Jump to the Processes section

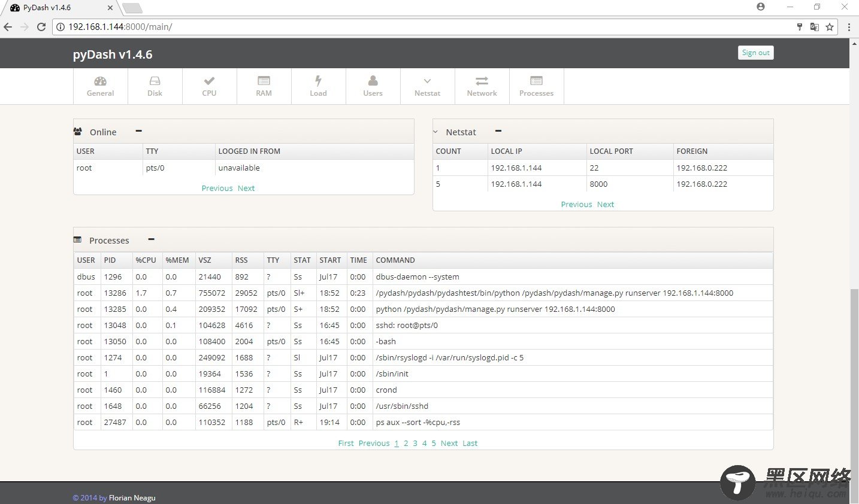coord(536,86)
